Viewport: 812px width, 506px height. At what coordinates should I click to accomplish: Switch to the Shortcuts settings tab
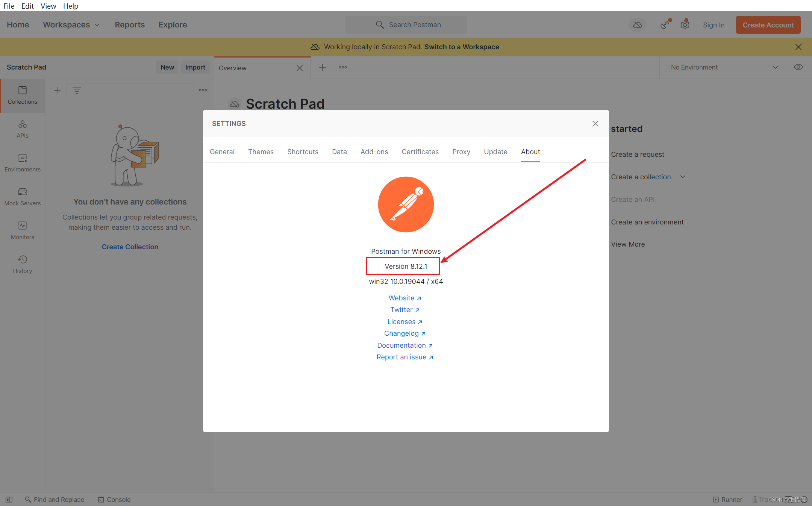(x=303, y=151)
